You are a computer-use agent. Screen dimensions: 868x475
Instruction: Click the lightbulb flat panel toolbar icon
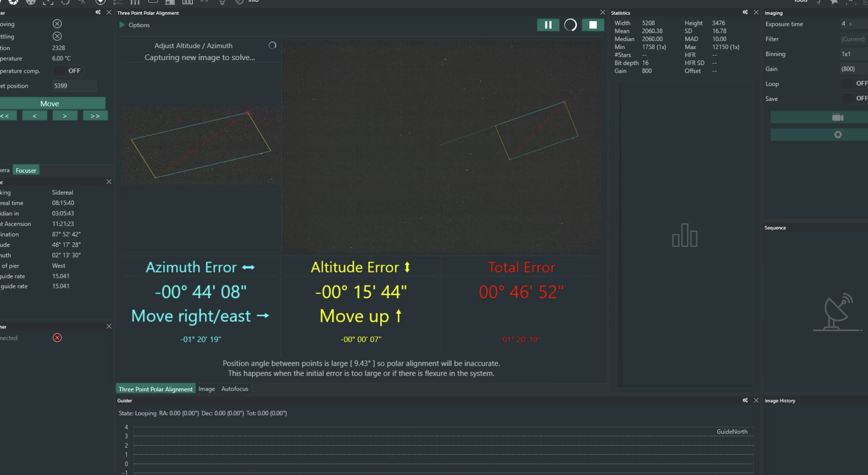[222, 2]
